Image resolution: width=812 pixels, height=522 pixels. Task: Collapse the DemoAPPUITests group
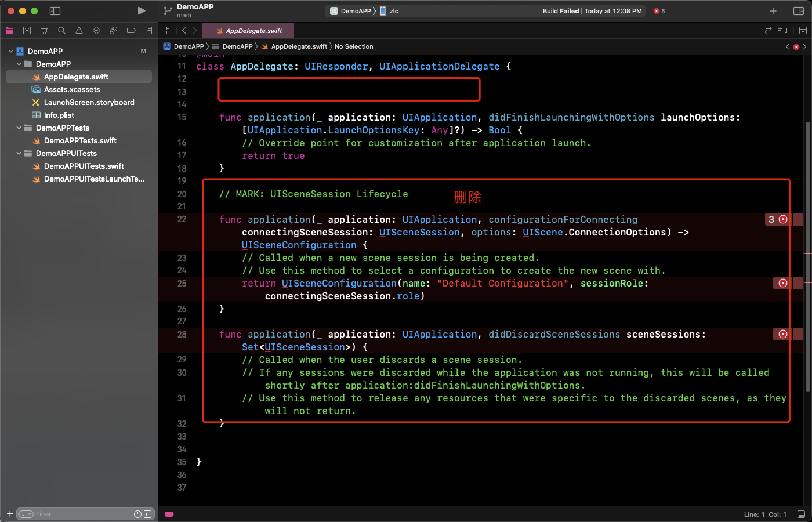[x=19, y=153]
